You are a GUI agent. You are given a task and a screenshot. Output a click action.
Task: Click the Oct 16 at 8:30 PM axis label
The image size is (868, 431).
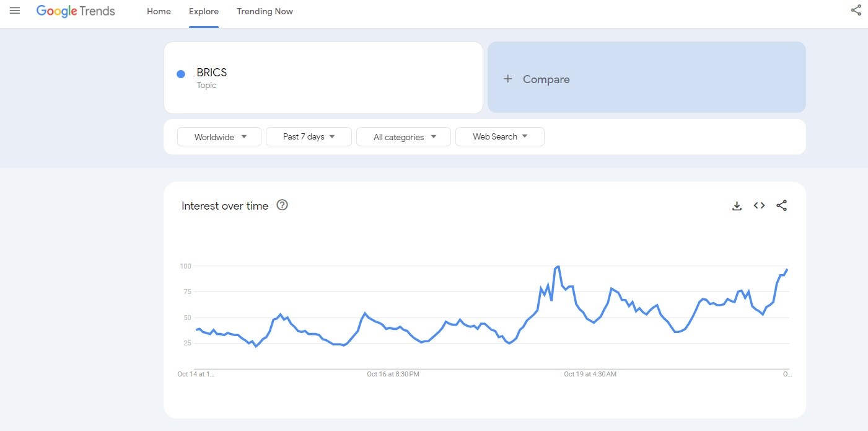click(x=393, y=374)
